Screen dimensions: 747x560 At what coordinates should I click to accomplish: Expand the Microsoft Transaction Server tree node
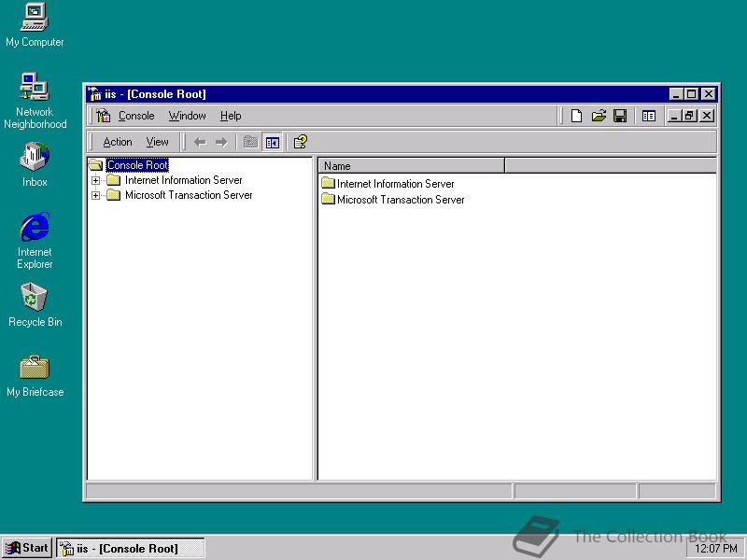(96, 195)
